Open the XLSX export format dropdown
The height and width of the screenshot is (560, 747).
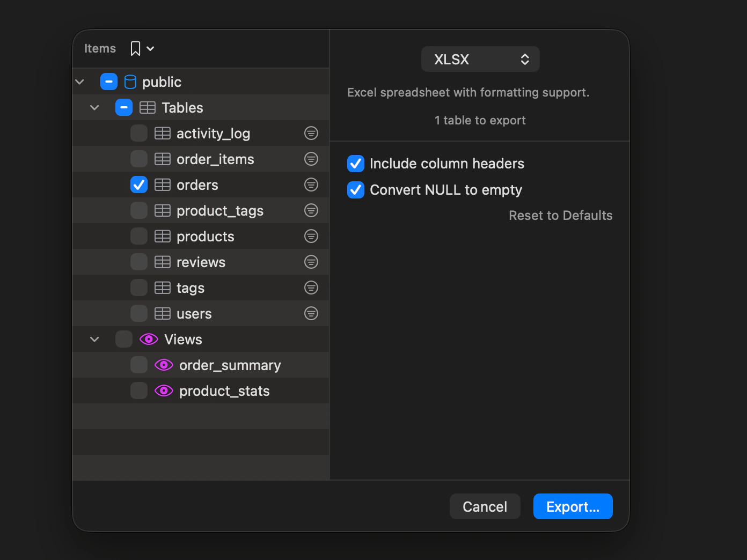pos(480,59)
